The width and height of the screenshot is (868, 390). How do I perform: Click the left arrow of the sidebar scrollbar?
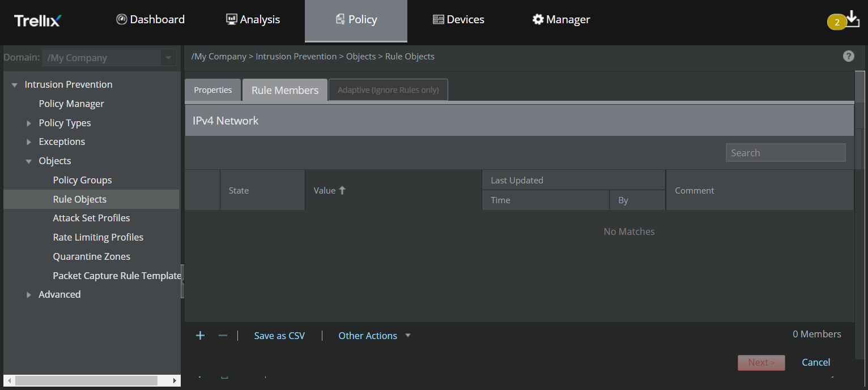point(8,380)
